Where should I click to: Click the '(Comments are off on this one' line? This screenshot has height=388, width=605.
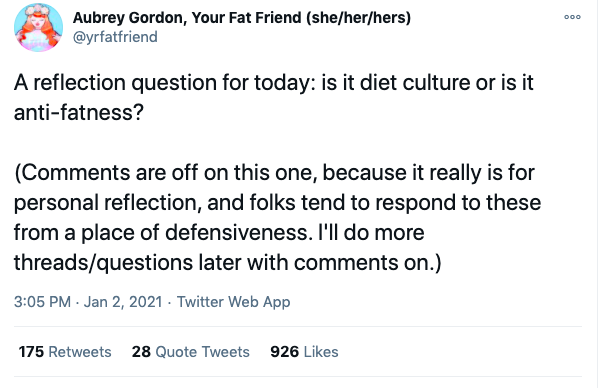(274, 173)
